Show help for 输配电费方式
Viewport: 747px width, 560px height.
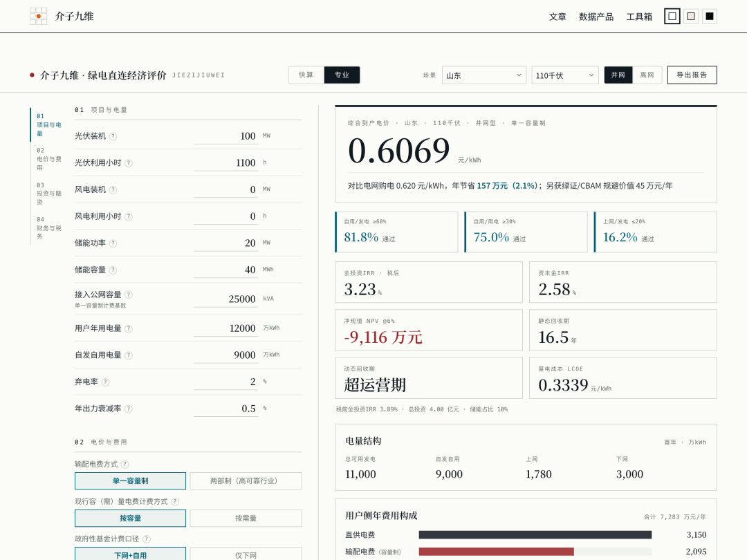pyautogui.click(x=124, y=465)
